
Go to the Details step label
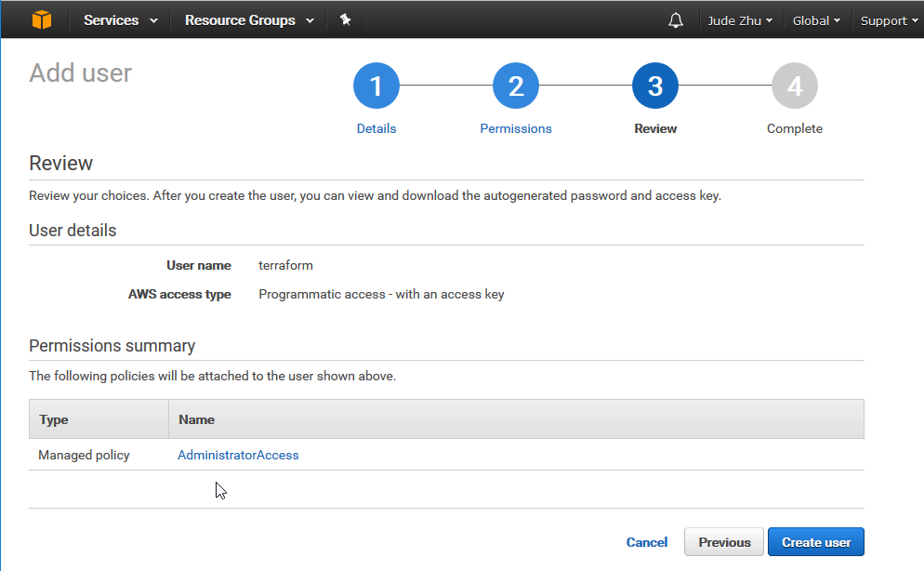[x=376, y=128]
